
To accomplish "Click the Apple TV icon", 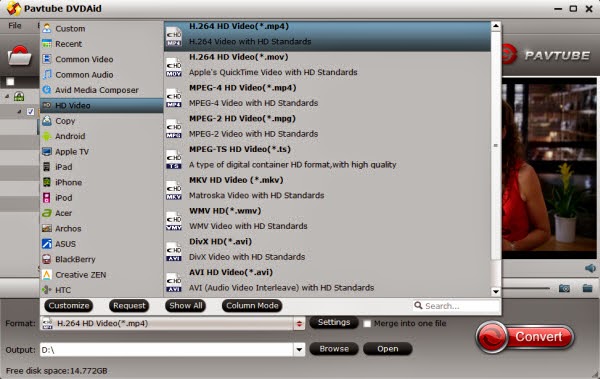I will coord(47,151).
